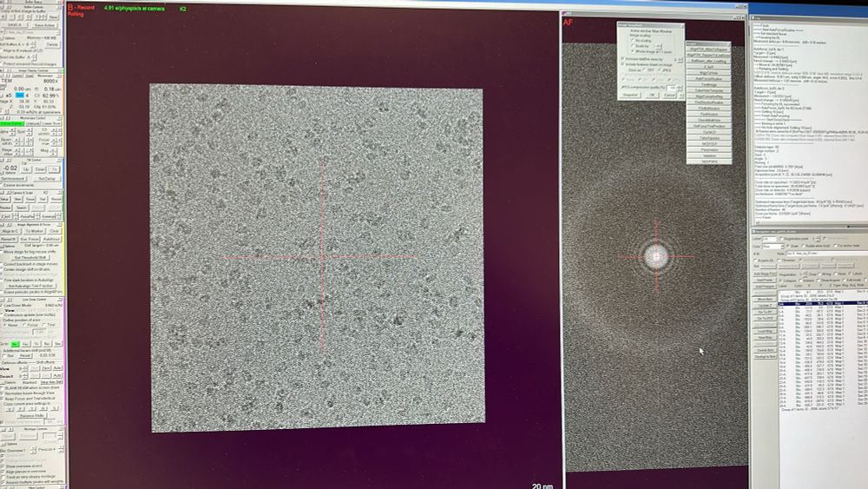Click Cancel in the image snapshot dialog
Screen dimensions: 868x489
click(x=669, y=96)
